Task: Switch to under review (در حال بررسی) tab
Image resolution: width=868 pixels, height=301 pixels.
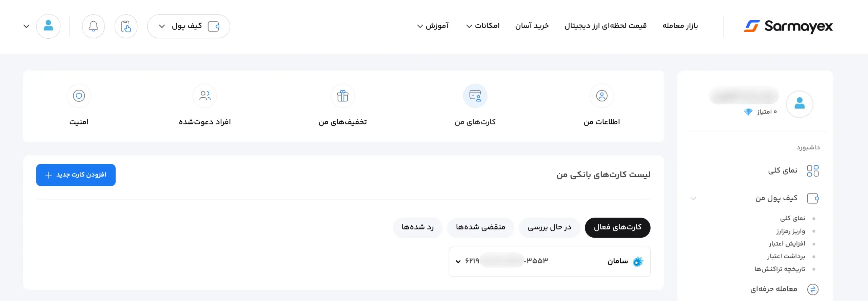Action: (549, 227)
